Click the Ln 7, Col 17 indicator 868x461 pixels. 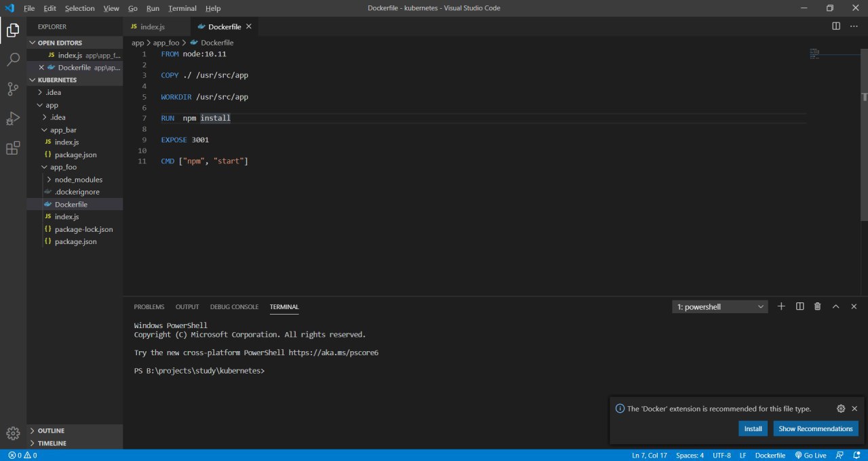pos(649,456)
